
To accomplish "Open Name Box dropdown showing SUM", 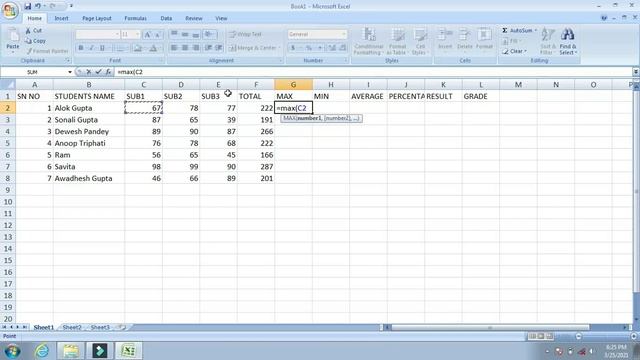I will point(70,72).
